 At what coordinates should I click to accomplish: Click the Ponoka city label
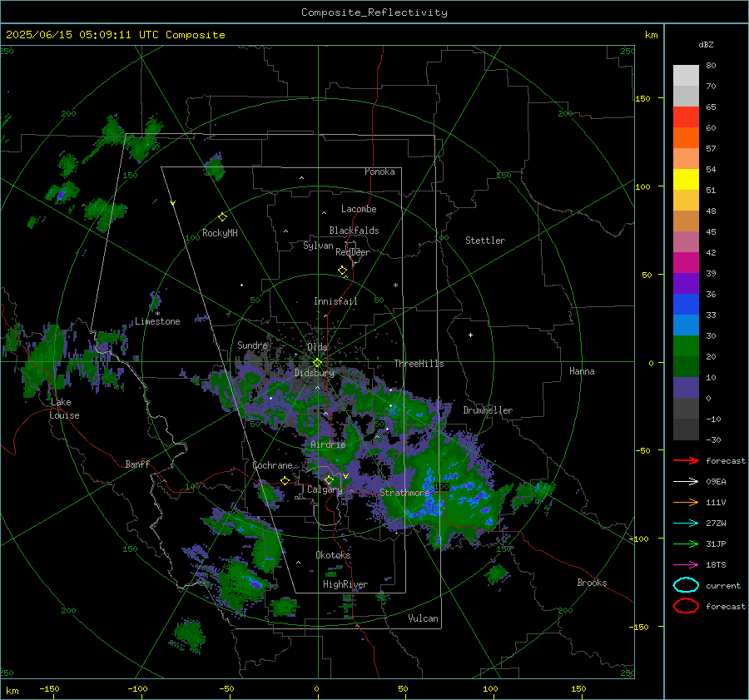[379, 171]
